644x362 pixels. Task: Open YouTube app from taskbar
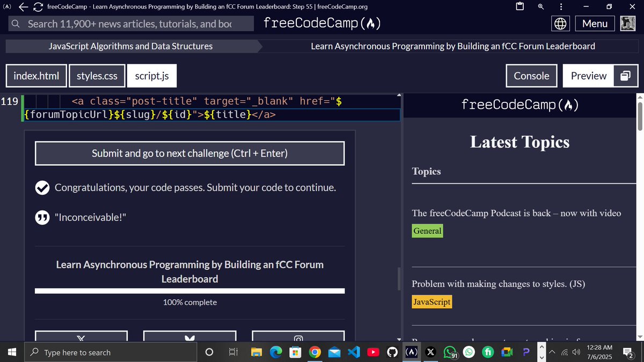click(x=372, y=352)
